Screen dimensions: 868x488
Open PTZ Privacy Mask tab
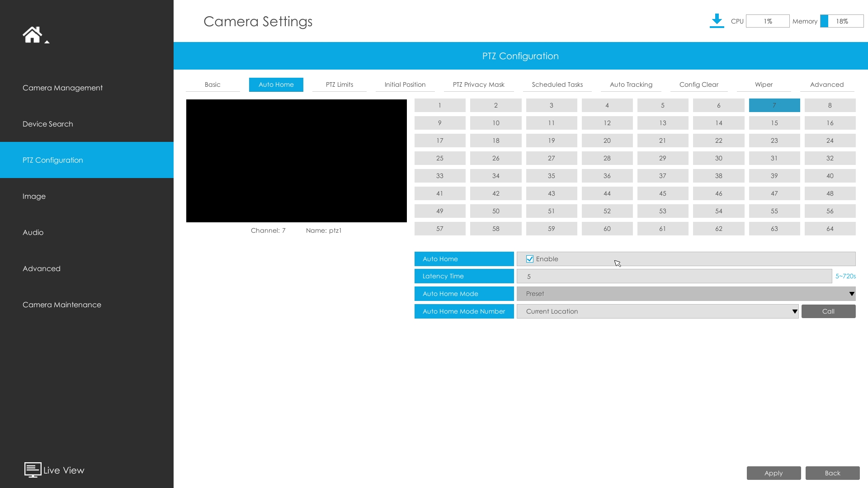479,84
